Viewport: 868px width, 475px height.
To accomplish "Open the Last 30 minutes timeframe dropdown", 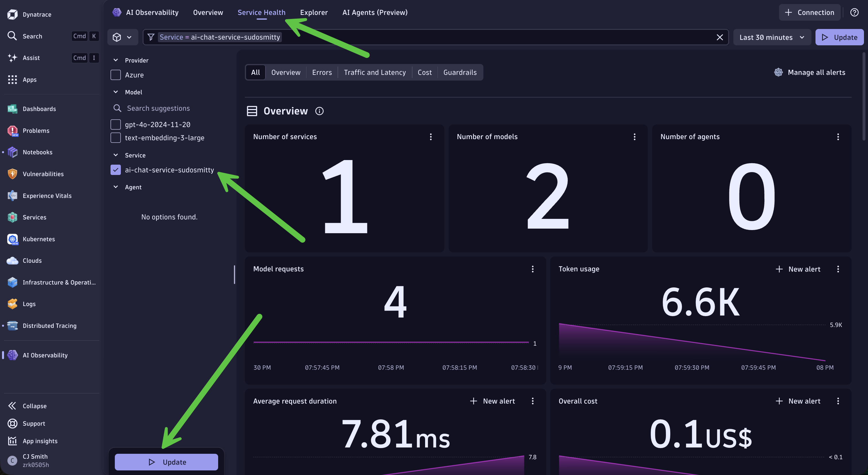I will coord(772,37).
